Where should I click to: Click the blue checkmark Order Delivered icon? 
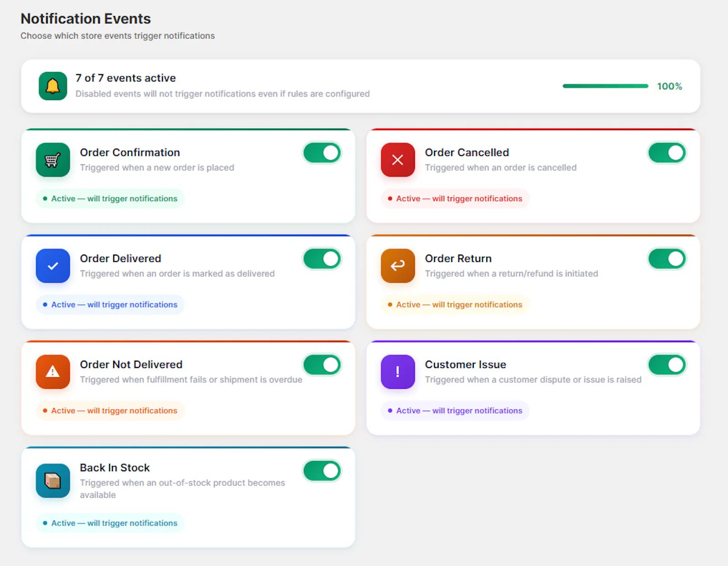coord(53,266)
